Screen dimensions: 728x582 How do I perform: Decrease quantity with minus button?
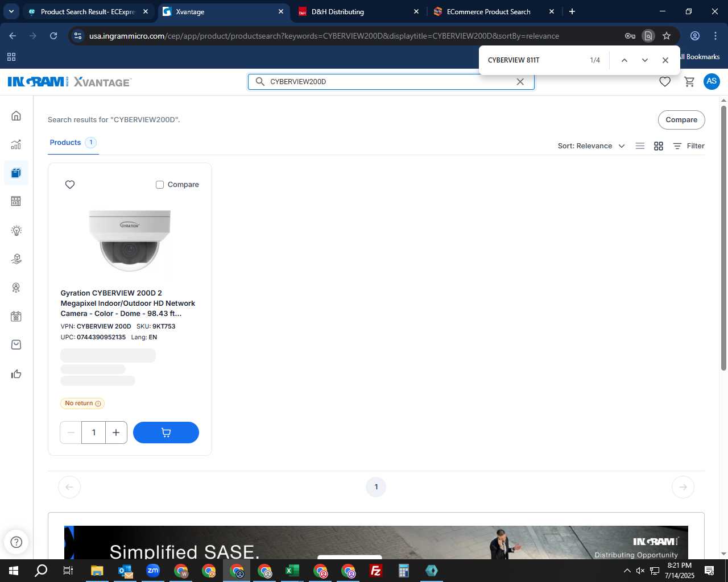point(71,433)
